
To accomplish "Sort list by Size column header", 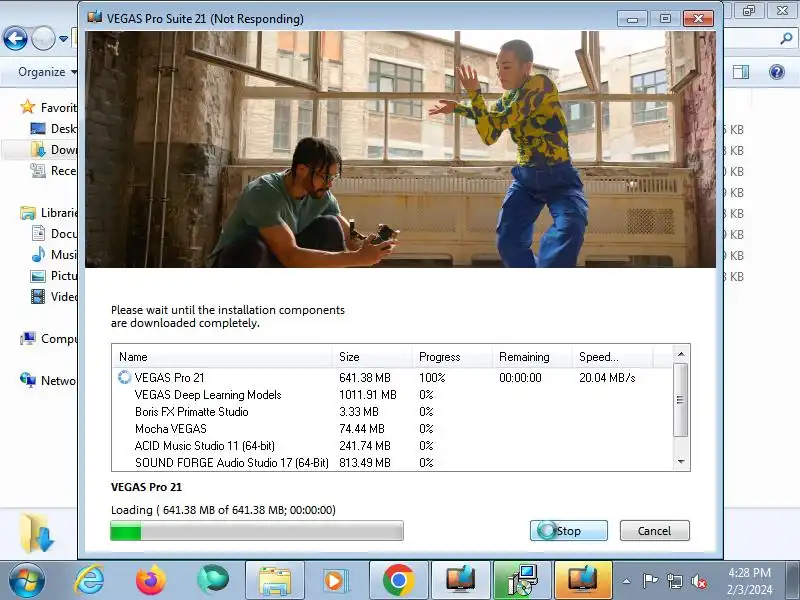I will point(372,357).
